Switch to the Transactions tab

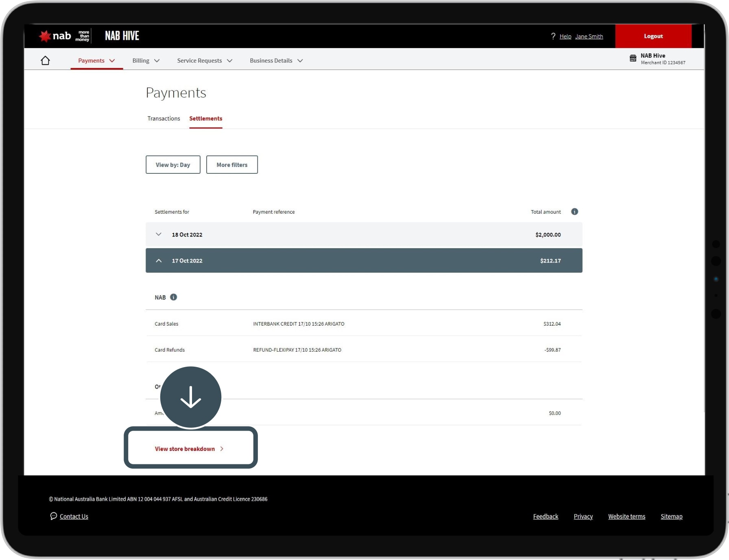tap(164, 118)
